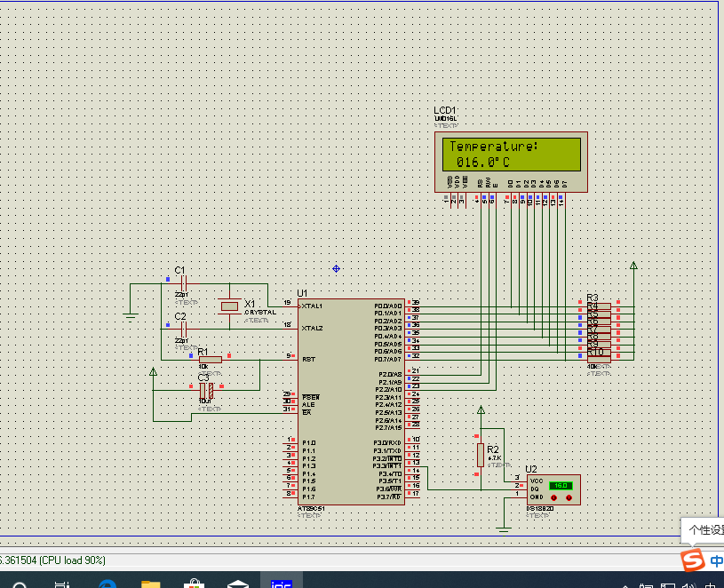This screenshot has height=588, width=724.
Task: Click the ground symbol below DS18B20
Action: click(504, 530)
